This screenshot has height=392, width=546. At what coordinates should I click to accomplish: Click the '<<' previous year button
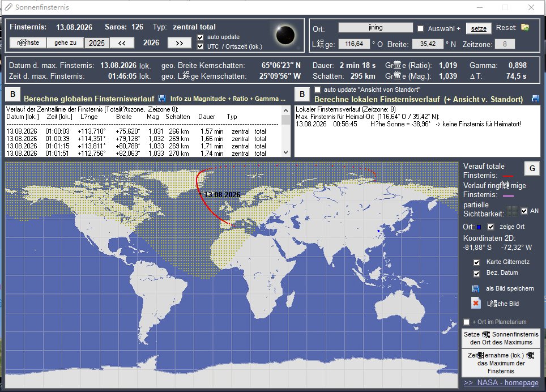click(122, 43)
